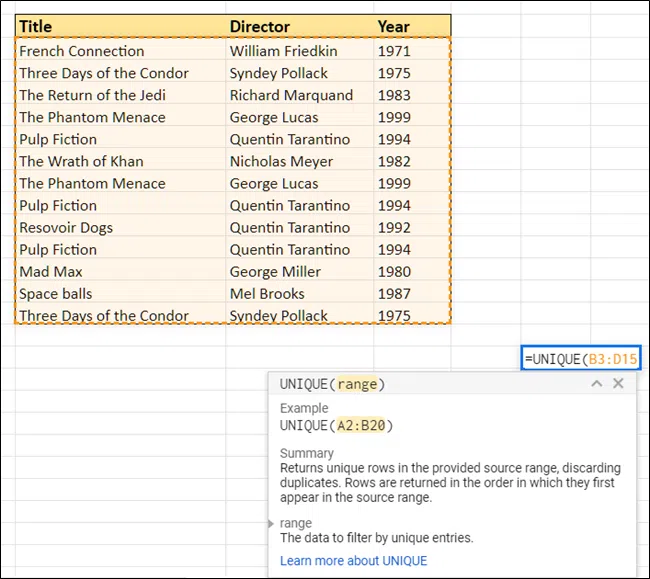Select the Year header cell
Viewport: 650px width, 579px height.
[411, 27]
